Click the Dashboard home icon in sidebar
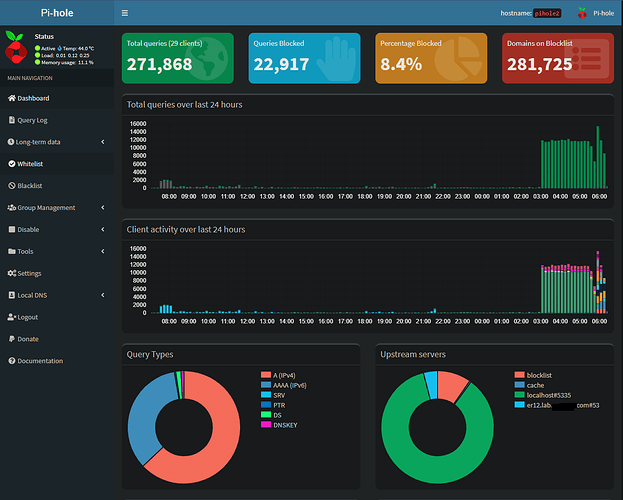Screen dimensions: 623x500 (x=11, y=98)
